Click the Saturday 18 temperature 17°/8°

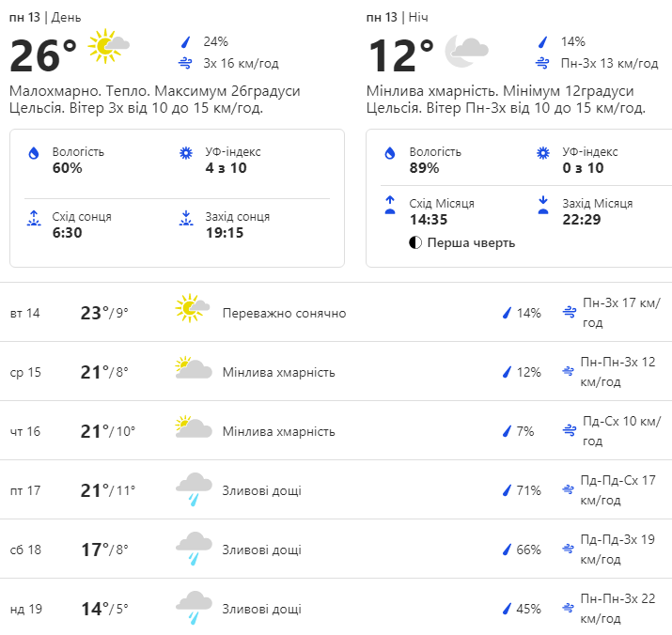pos(103,550)
